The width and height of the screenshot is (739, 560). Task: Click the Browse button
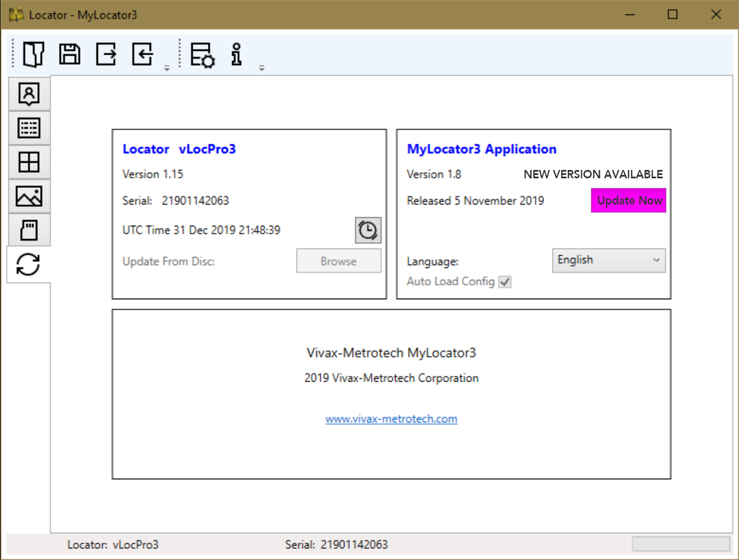pos(339,261)
